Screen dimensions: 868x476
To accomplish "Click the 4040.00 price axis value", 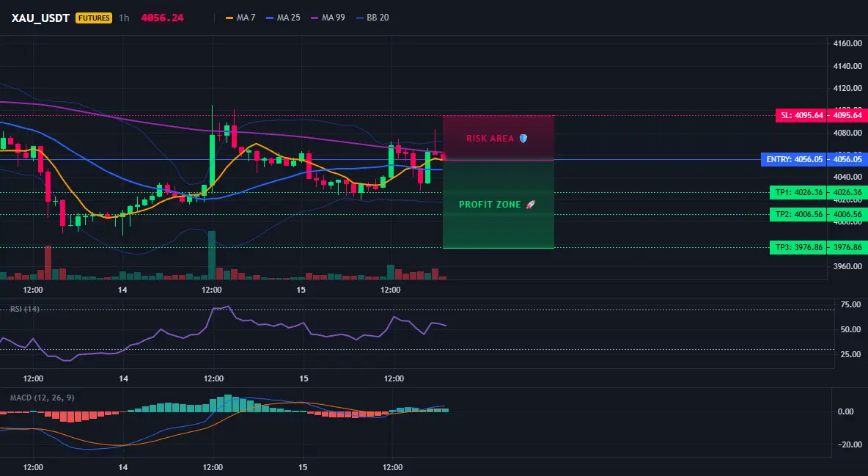I will tap(847, 177).
